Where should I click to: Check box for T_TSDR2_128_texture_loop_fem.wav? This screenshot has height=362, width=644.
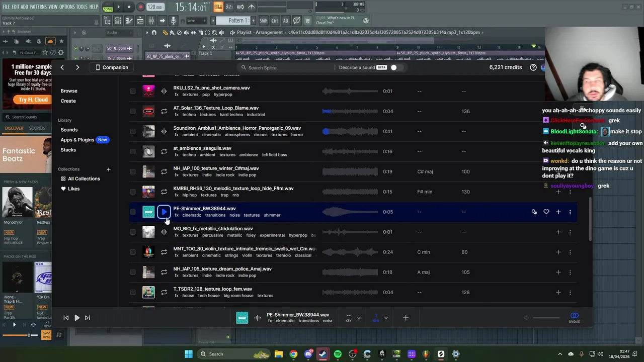point(133,292)
